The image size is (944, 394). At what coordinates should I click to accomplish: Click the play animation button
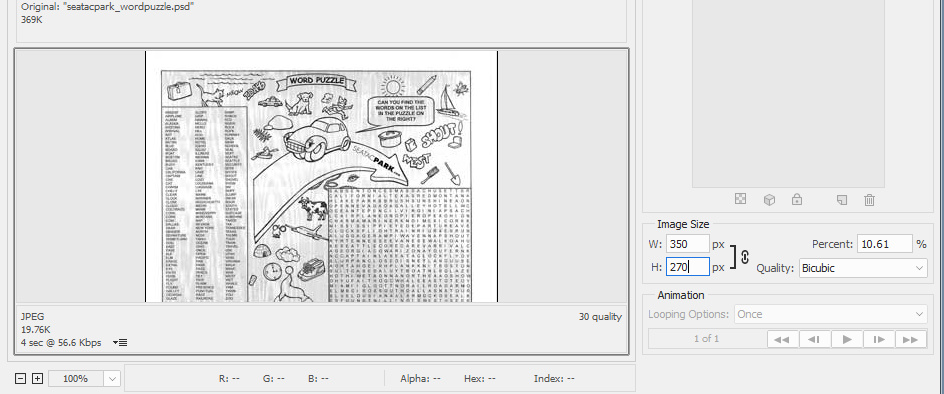847,339
